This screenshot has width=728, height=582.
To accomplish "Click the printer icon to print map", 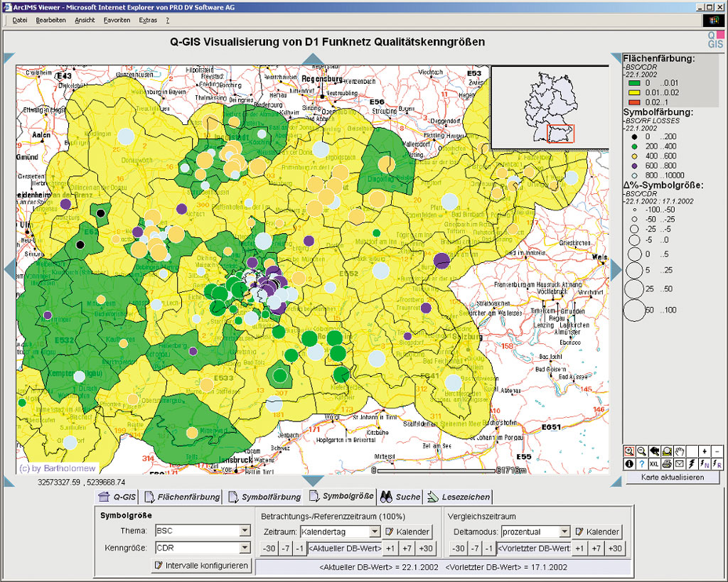I will pos(667,464).
